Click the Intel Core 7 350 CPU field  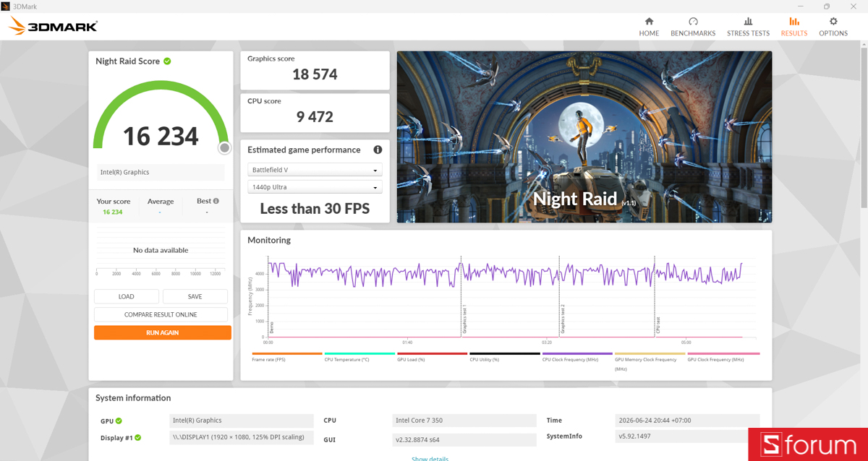[x=465, y=421]
